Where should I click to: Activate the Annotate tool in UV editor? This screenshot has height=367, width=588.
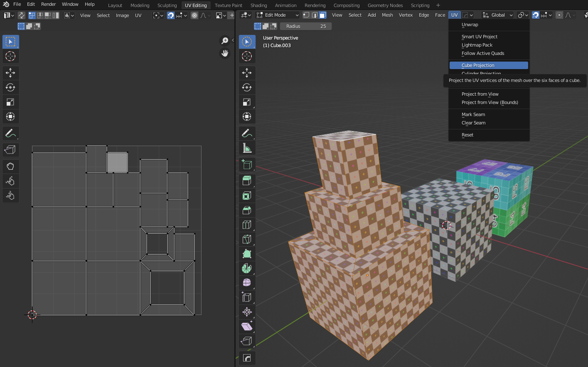click(10, 133)
